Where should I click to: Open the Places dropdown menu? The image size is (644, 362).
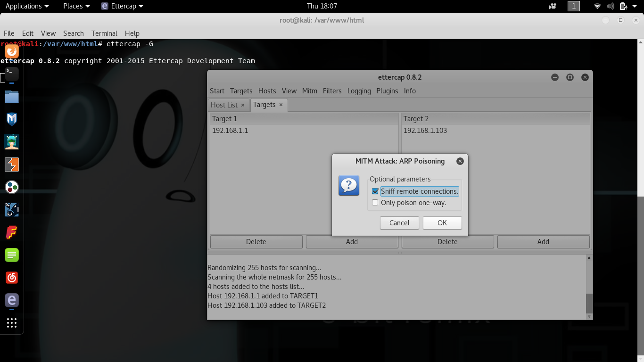tap(76, 6)
